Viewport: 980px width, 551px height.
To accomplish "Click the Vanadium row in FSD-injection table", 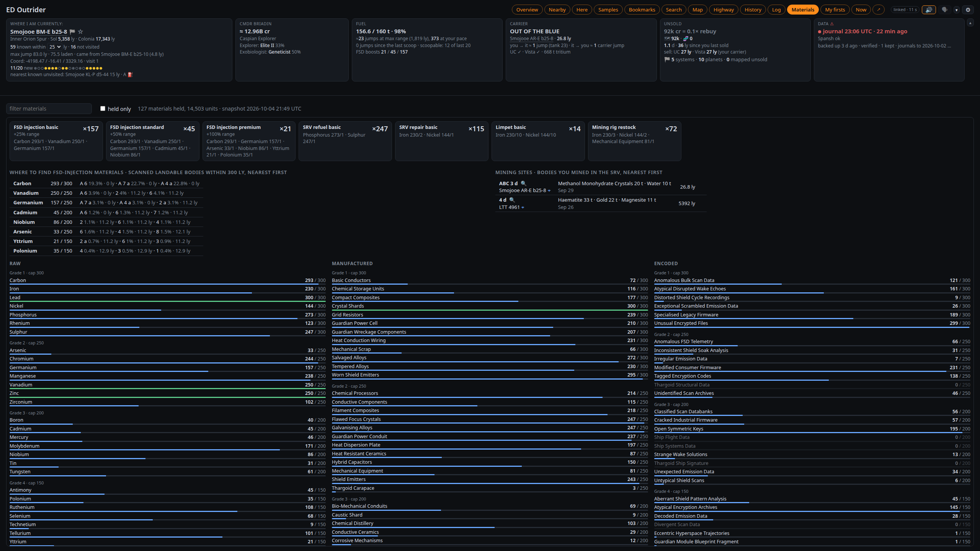I will (106, 193).
